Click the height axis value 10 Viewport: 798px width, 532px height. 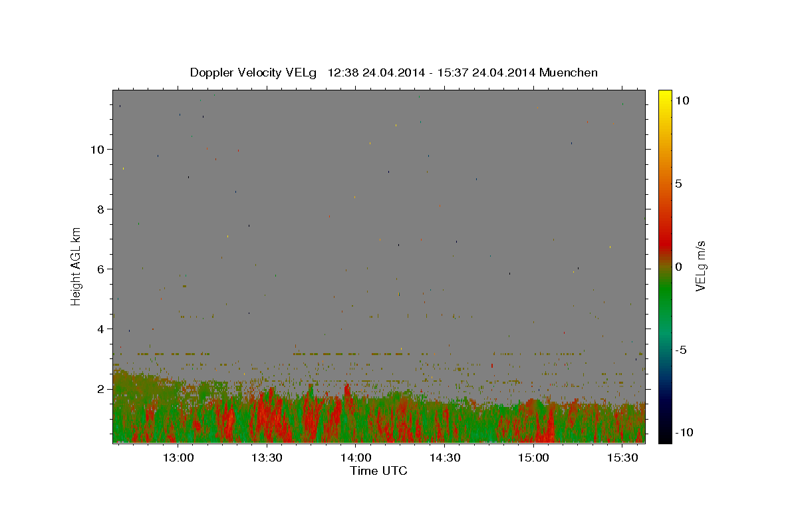98,150
